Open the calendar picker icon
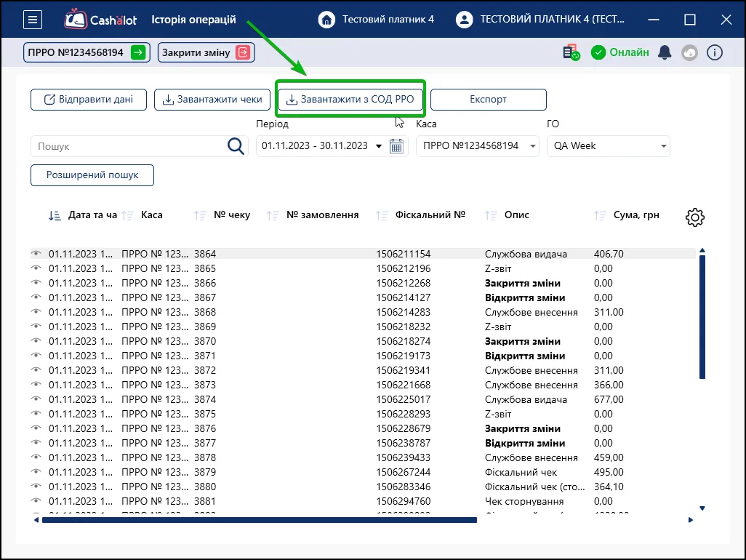The image size is (746, 560). (x=396, y=146)
